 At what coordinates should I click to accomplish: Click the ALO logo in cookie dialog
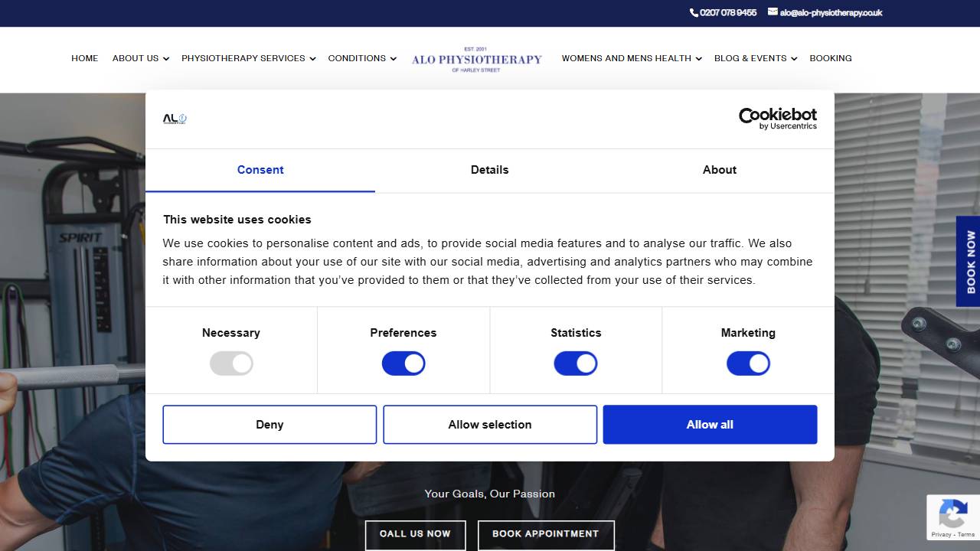(175, 119)
